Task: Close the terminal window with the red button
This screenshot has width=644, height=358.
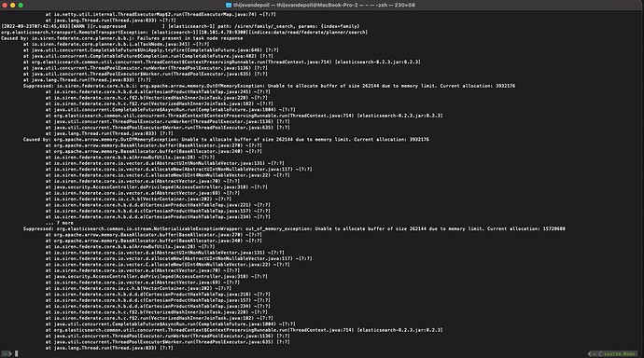Action: click(x=5, y=5)
